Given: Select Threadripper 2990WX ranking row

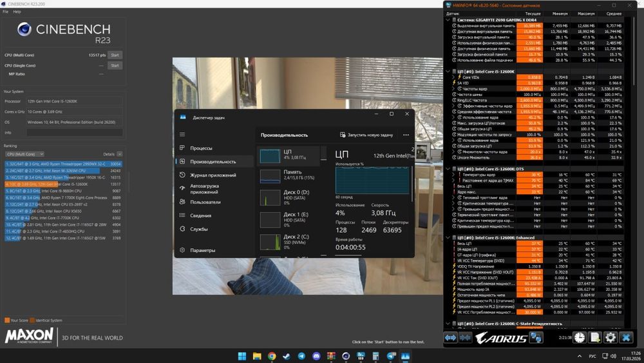Looking at the screenshot, I should (x=63, y=164).
